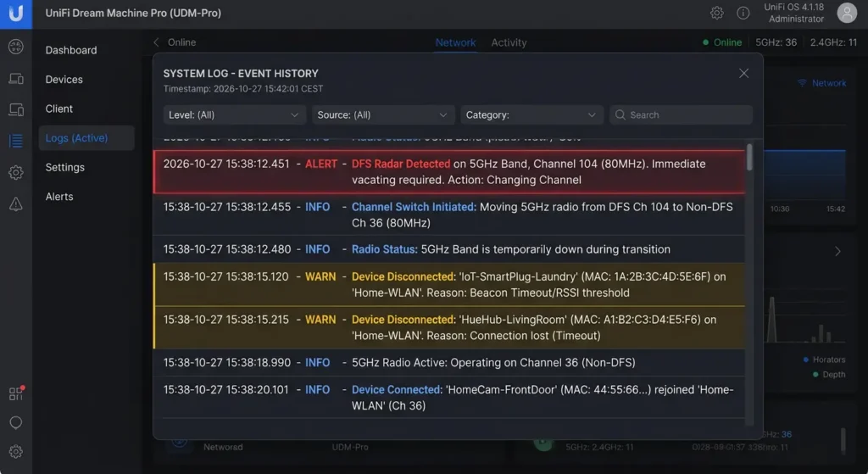Screen dimensions: 868x474
Task: Click the green Online status indicator
Action: click(722, 42)
